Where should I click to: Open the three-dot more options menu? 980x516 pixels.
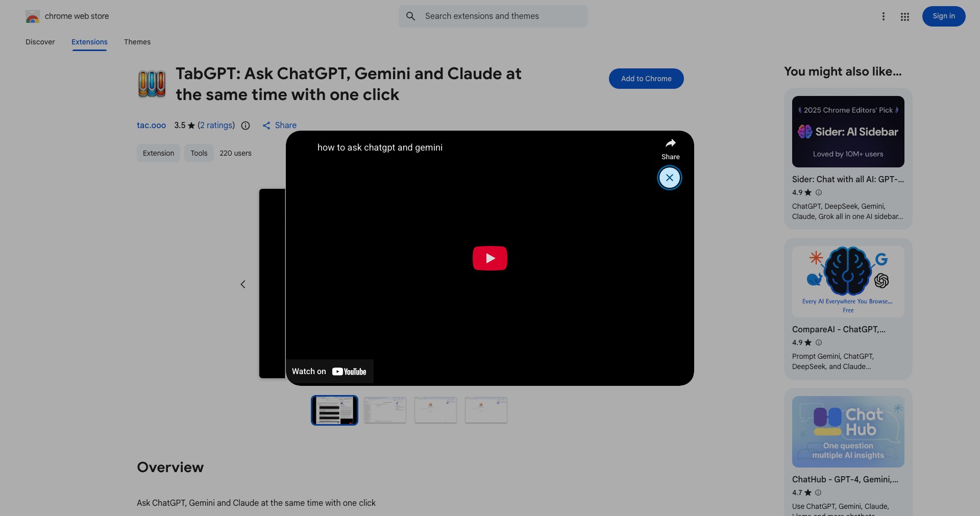(884, 16)
